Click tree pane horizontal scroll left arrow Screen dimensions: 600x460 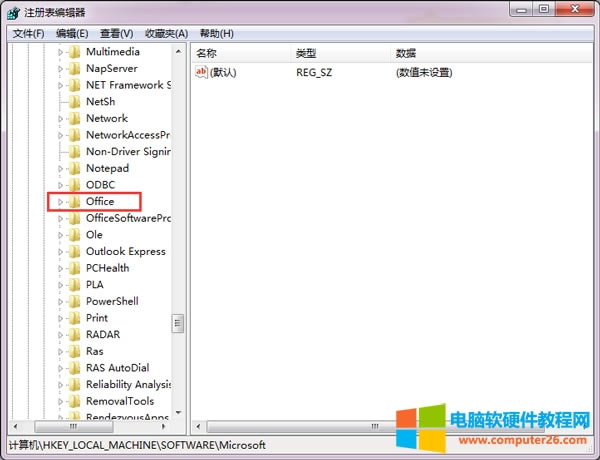[15, 426]
